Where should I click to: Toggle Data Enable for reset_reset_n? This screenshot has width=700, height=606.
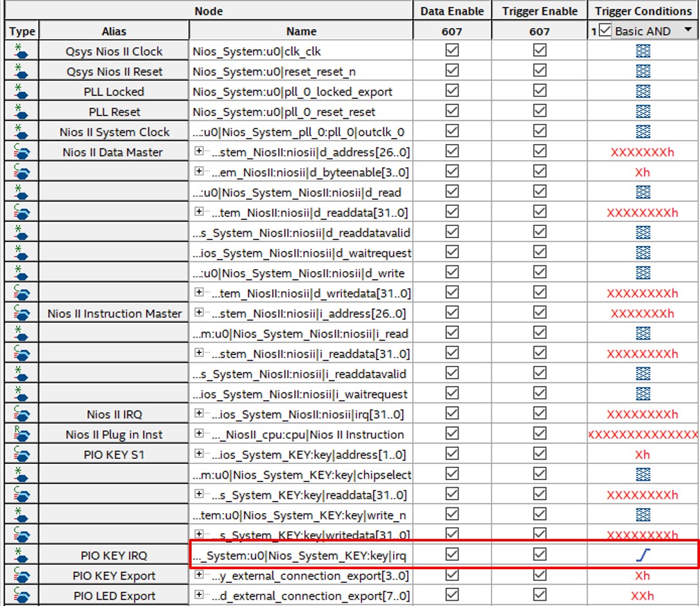pyautogui.click(x=452, y=70)
